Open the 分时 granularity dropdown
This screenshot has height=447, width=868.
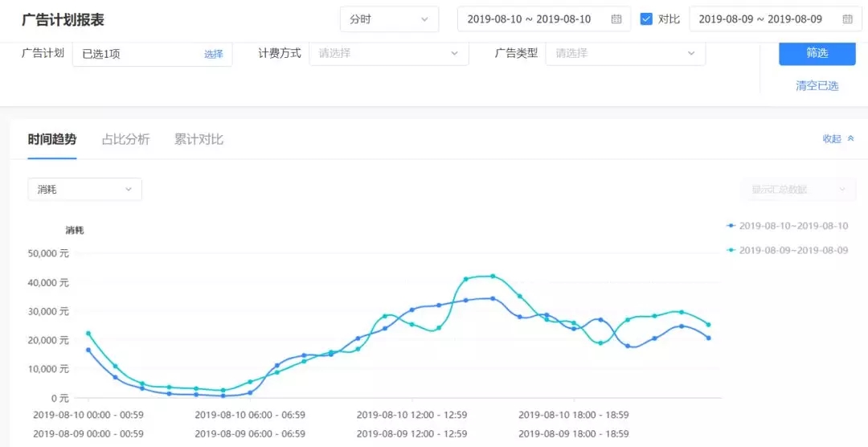[389, 18]
